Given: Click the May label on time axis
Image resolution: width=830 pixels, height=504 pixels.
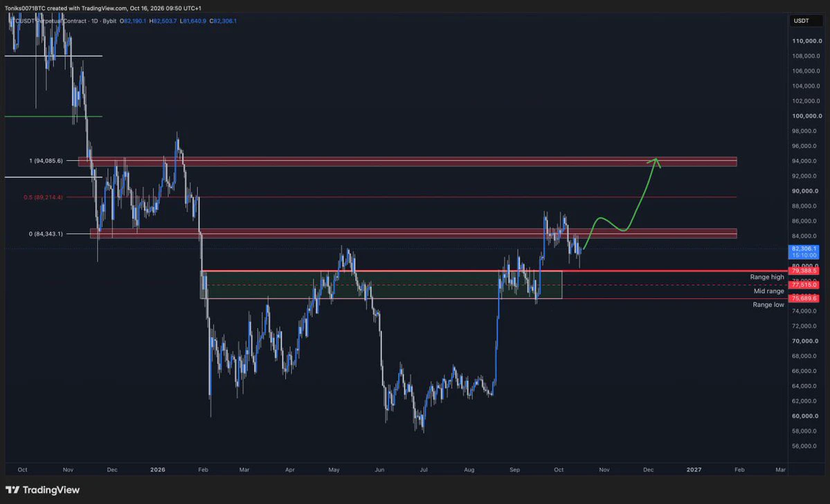Looking at the screenshot, I should tap(334, 469).
